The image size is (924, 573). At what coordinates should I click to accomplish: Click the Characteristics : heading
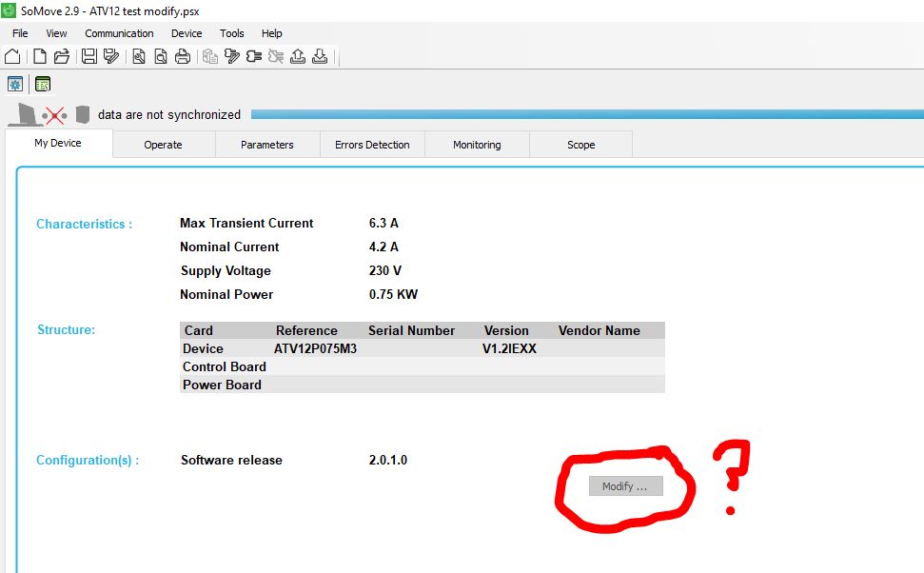point(85,224)
